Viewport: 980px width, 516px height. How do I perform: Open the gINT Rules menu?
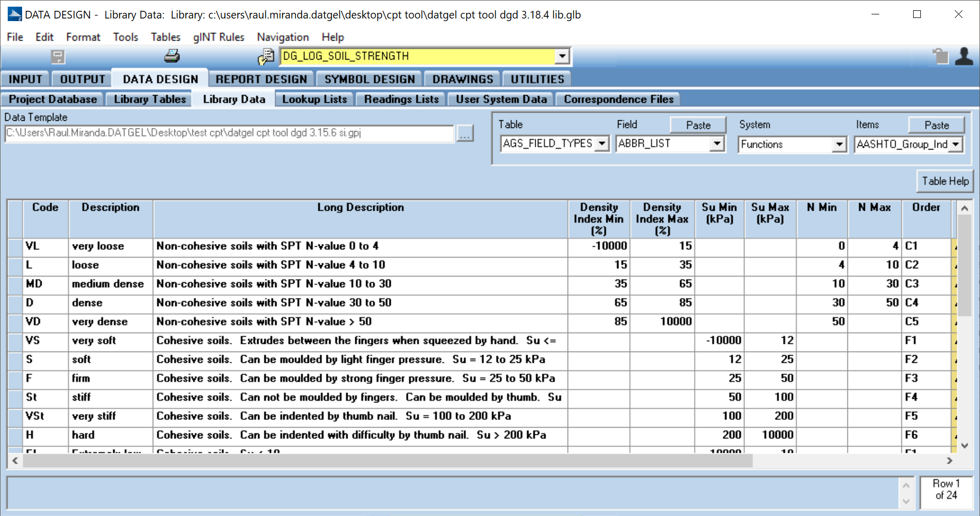[219, 37]
